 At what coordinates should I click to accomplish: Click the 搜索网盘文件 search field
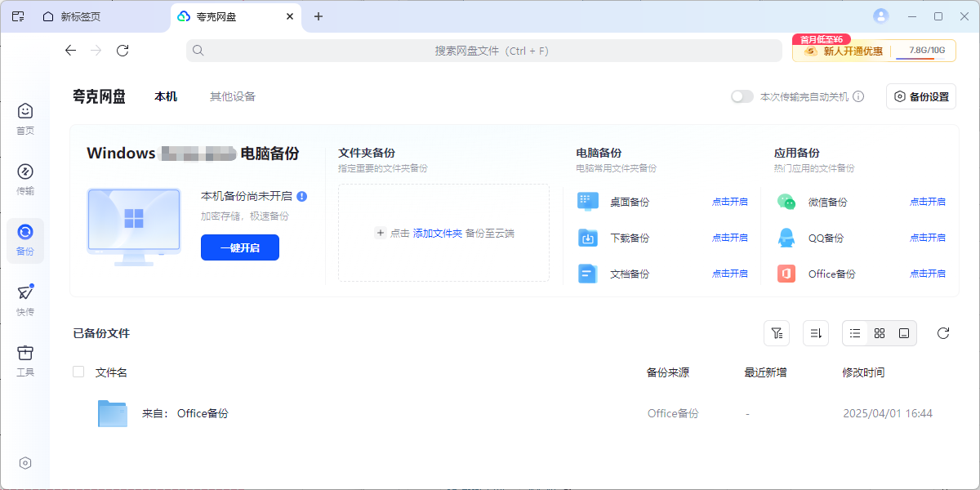point(490,51)
